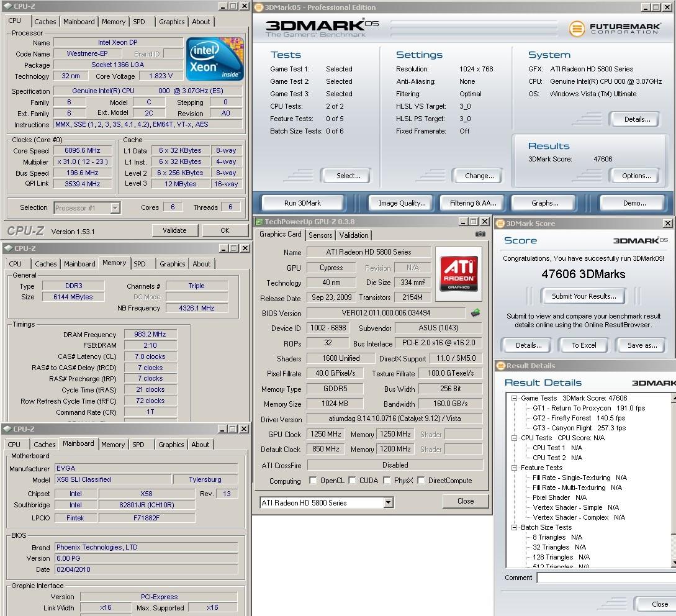Click the To Excel button

584,345
